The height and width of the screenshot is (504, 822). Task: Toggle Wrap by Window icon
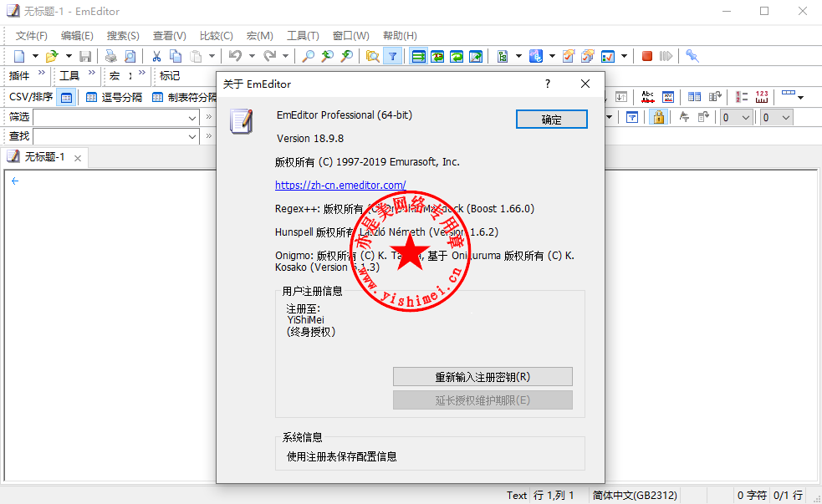coord(457,56)
